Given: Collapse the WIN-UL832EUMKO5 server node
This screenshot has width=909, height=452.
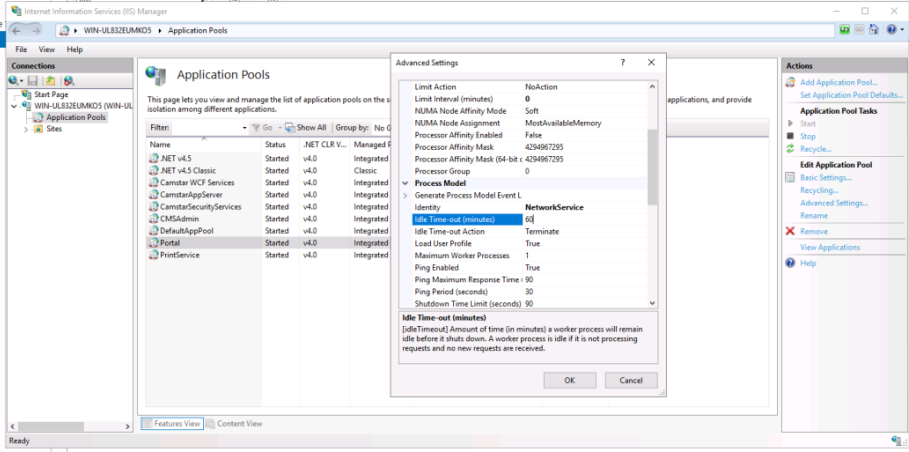Looking at the screenshot, I should pyautogui.click(x=14, y=106).
